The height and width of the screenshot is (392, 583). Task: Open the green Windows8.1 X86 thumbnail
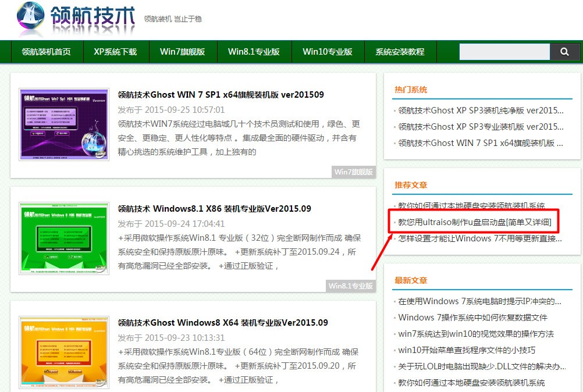coord(64,238)
